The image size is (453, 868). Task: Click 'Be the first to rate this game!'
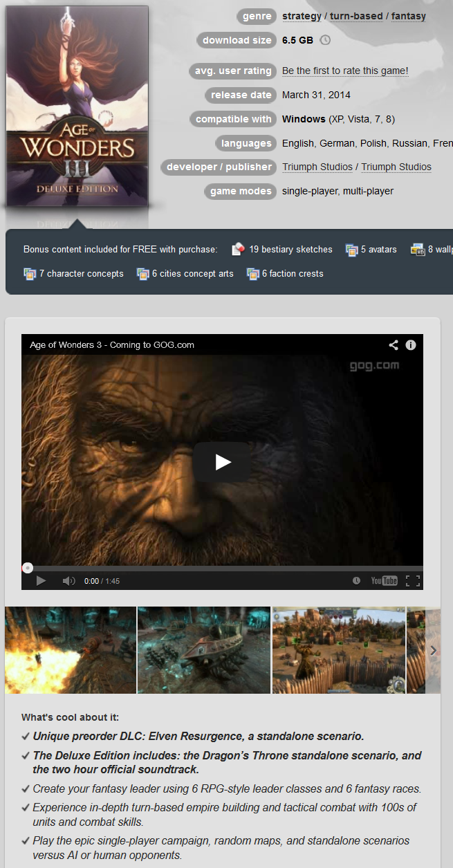click(345, 71)
